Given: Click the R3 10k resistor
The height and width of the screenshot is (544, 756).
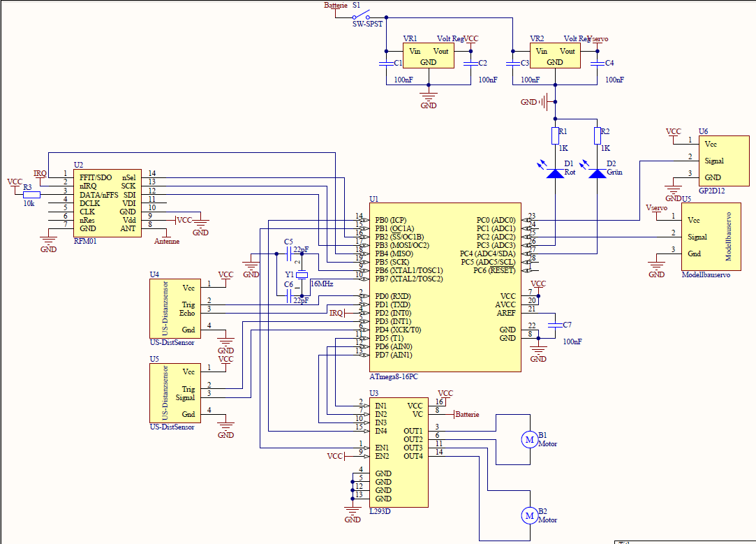Looking at the screenshot, I should [x=31, y=195].
